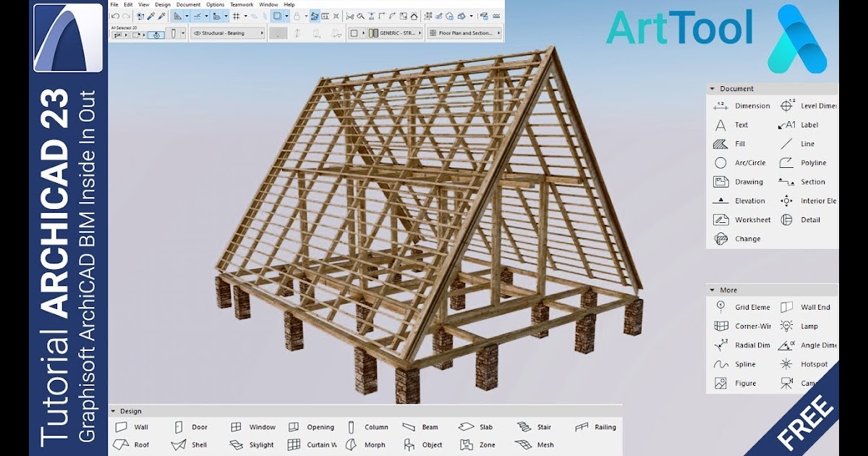Click the Pick Up Parameters eyedropper

151,15
